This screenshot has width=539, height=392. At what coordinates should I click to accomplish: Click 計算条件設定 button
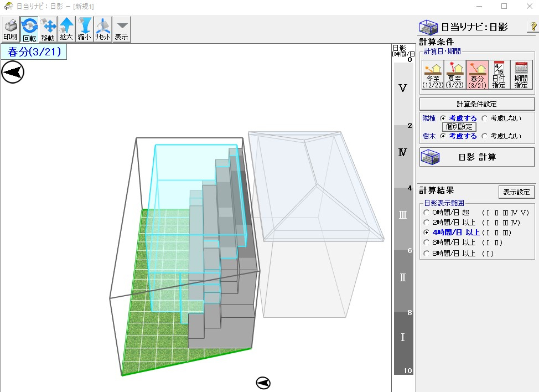[x=477, y=104]
